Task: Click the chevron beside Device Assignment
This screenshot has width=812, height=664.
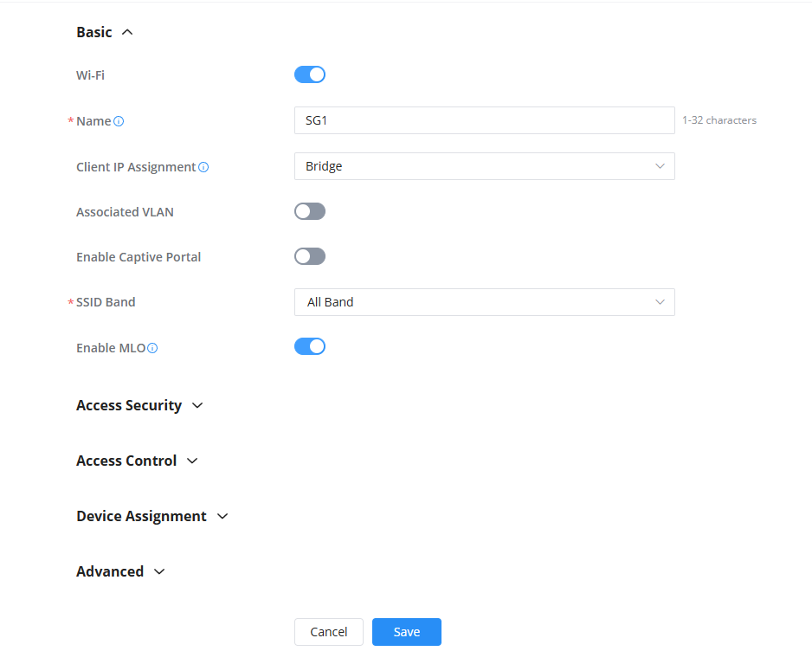Action: click(x=222, y=516)
